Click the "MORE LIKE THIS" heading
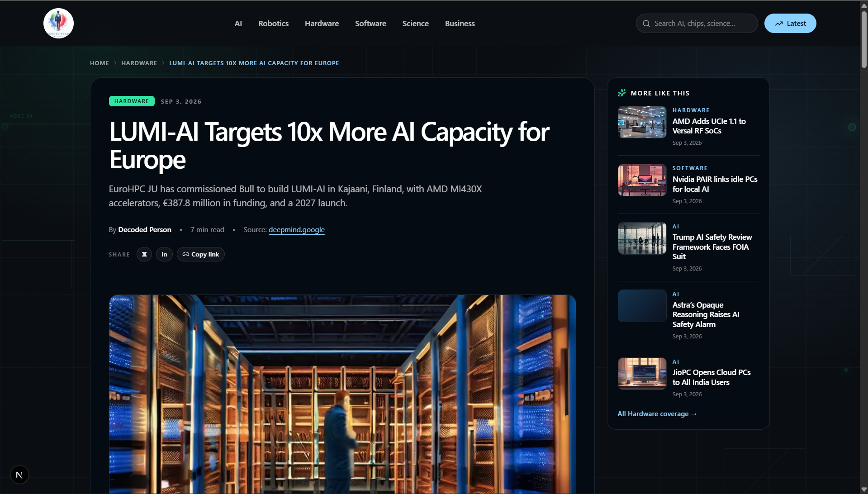 pos(660,93)
